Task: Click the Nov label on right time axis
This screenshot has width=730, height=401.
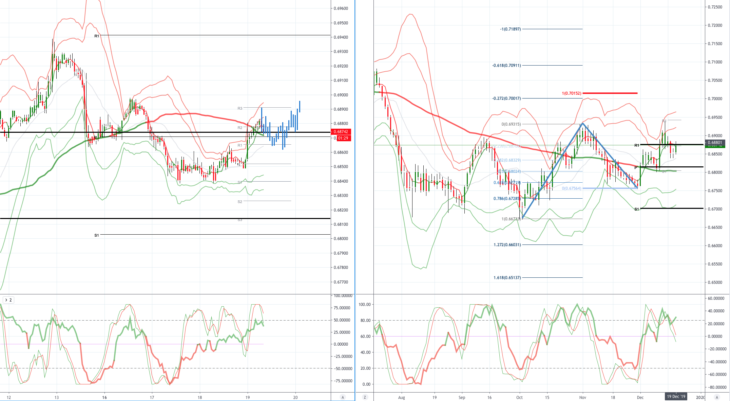Action: click(x=581, y=397)
